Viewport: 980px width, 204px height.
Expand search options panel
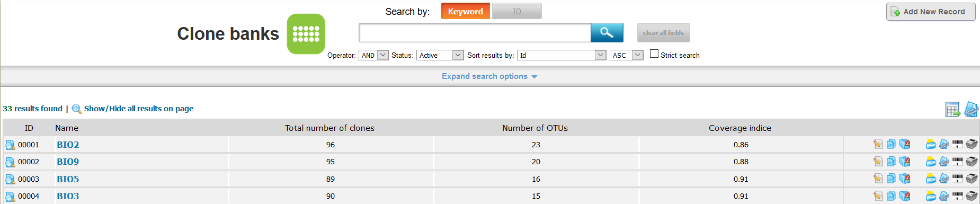coord(489,76)
